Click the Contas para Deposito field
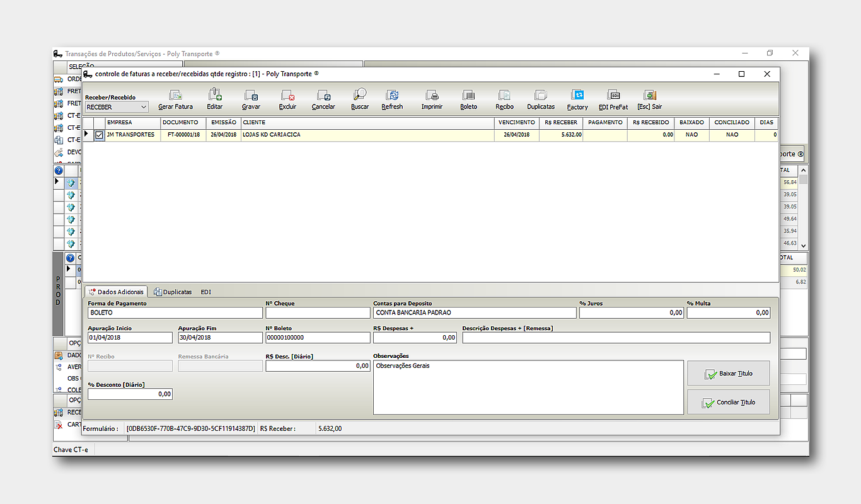861x504 pixels. [475, 312]
